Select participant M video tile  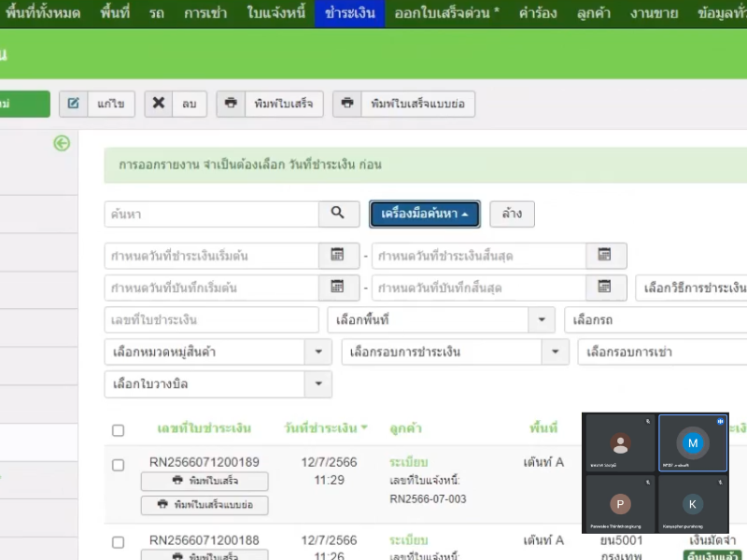tap(693, 442)
